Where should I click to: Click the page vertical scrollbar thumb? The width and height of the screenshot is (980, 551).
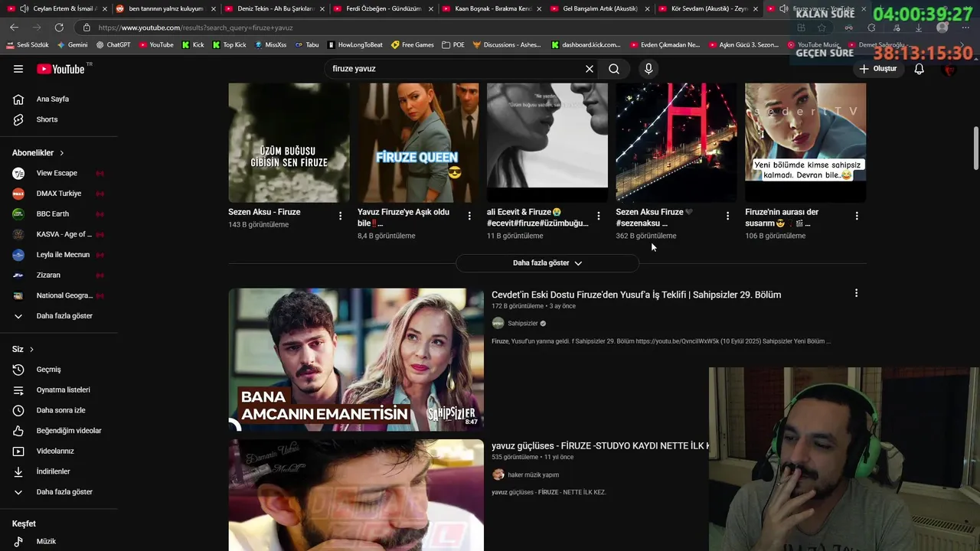click(975, 148)
